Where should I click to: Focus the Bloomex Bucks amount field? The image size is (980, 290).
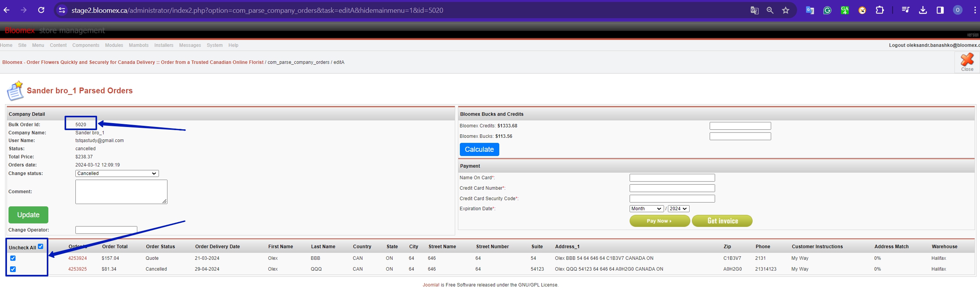point(740,136)
